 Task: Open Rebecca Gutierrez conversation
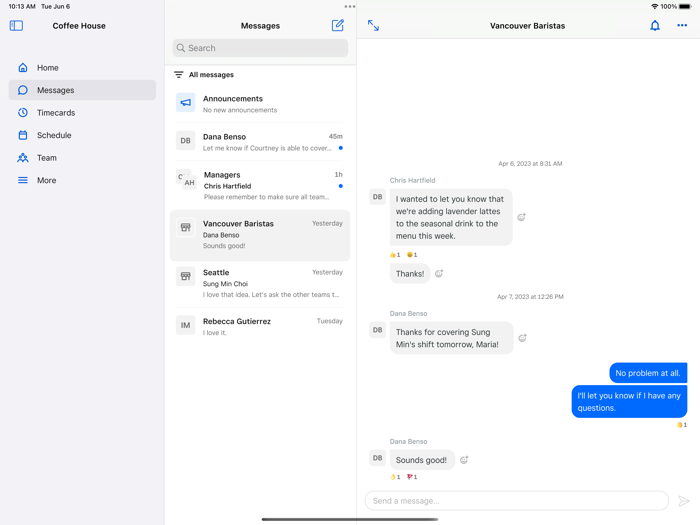tap(260, 326)
